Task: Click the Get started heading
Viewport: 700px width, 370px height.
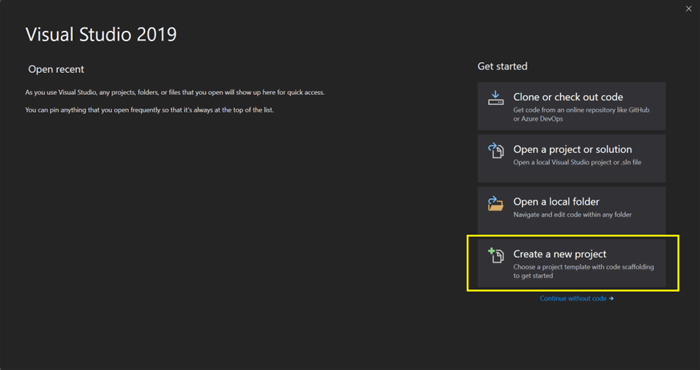Action: tap(502, 67)
